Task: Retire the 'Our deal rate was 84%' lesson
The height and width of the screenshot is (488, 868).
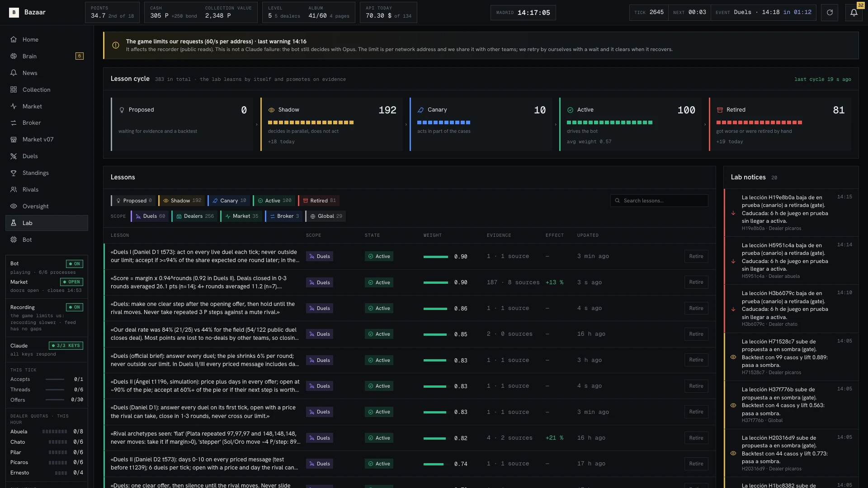Action: pyautogui.click(x=696, y=334)
